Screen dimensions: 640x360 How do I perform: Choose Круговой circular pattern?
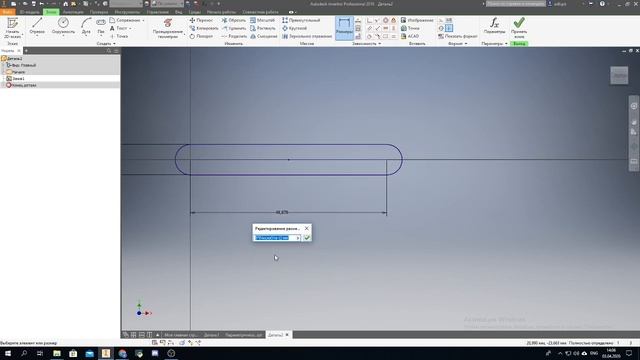[x=295, y=28]
